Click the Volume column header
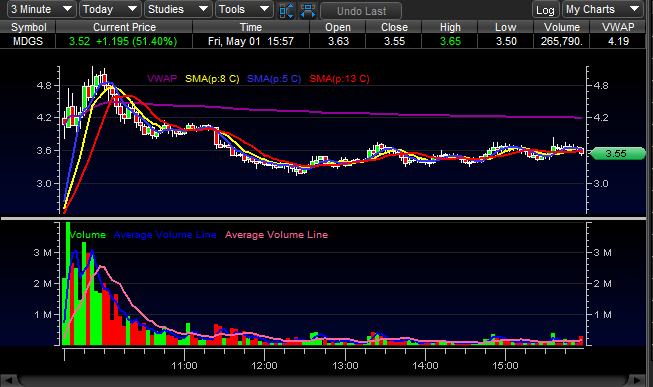Screen dimensions: 653x387 562,27
